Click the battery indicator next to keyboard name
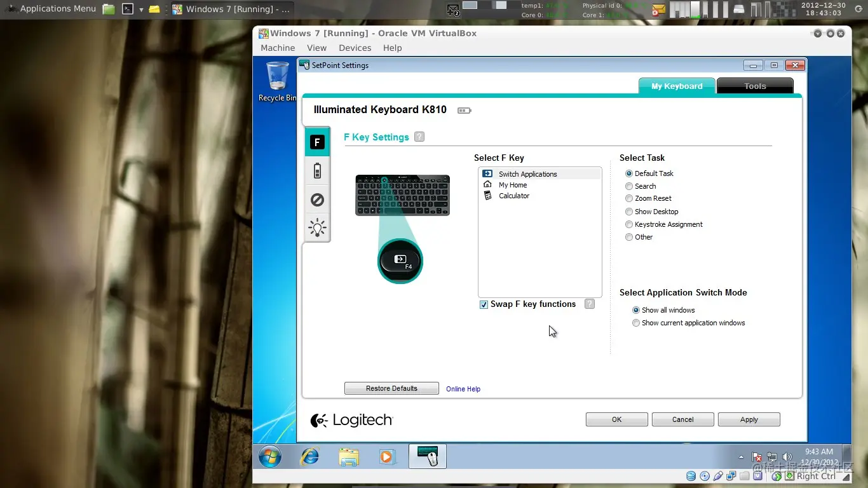Image resolution: width=868 pixels, height=488 pixels. pyautogui.click(x=465, y=111)
